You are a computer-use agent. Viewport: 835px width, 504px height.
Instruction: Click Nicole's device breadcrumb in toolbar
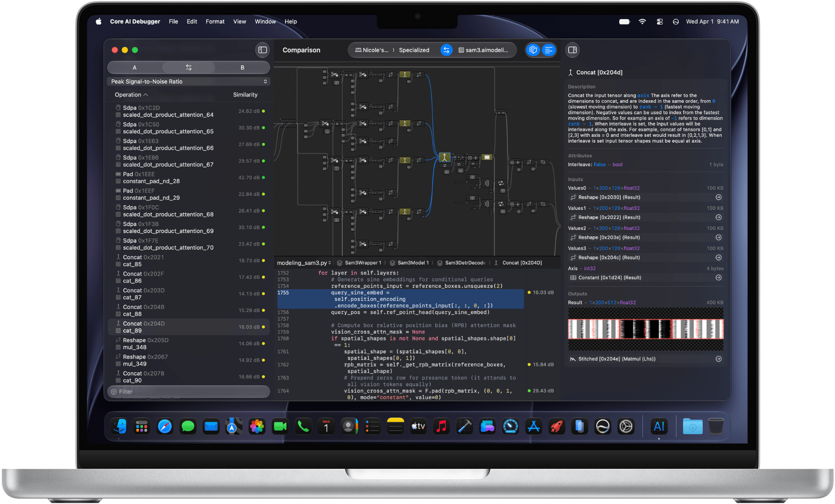click(x=372, y=50)
